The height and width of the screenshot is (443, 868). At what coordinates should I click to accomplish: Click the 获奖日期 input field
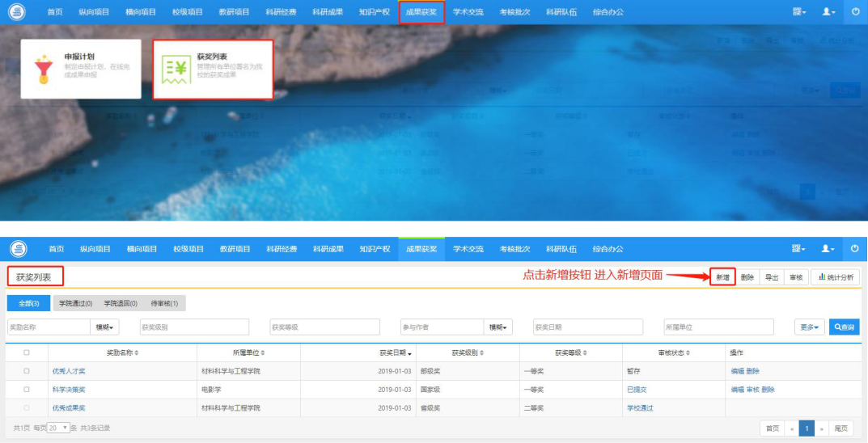point(588,327)
